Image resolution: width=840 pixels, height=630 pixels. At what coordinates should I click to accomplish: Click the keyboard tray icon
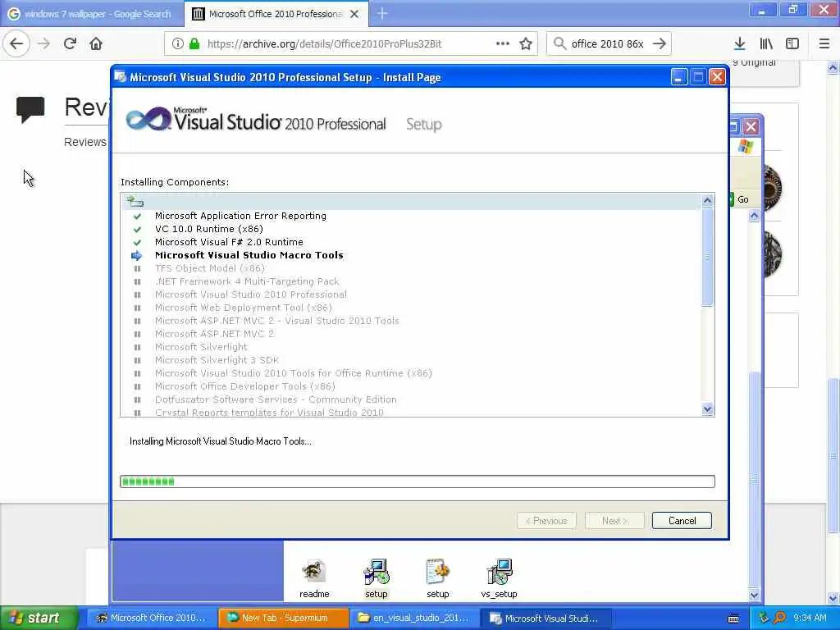point(733,619)
